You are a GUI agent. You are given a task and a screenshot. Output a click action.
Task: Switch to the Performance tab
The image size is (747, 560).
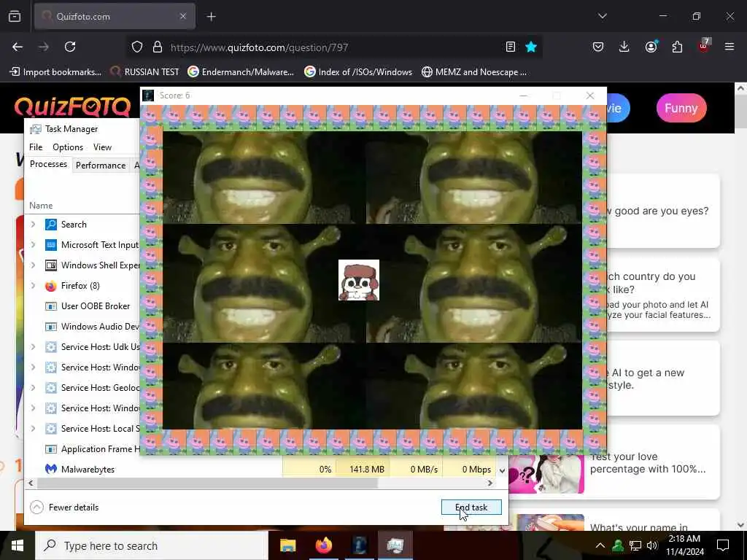tap(101, 166)
